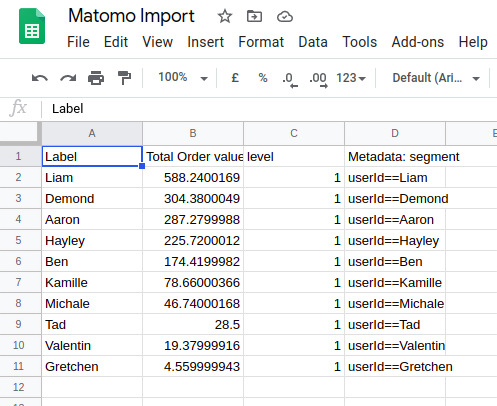497x406 pixels.
Task: Select row 5 header
Action: tap(19, 240)
